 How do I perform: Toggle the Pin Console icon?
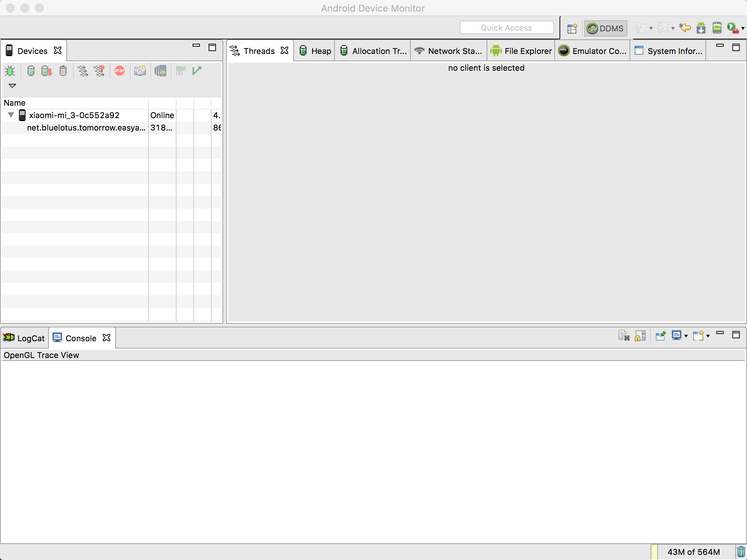pyautogui.click(x=661, y=335)
